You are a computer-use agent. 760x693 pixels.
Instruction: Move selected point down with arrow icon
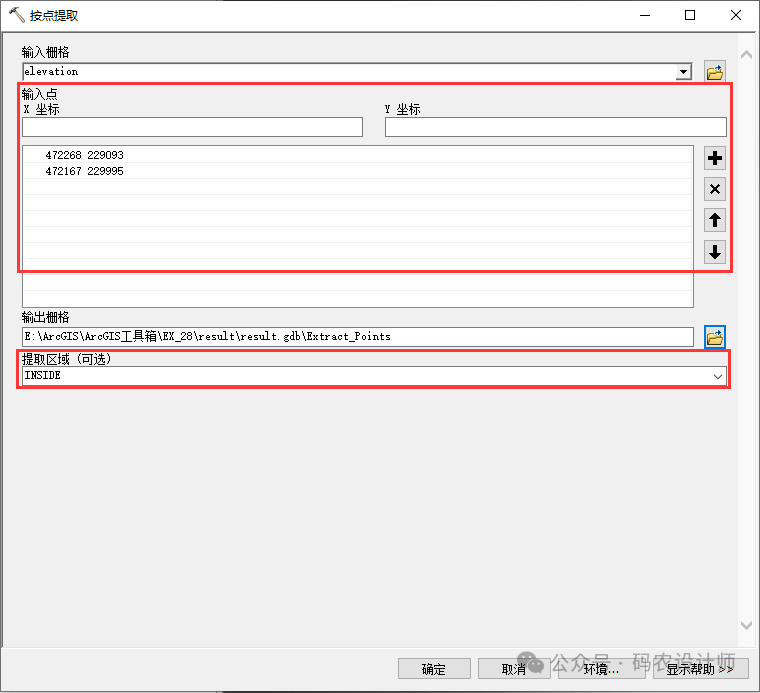point(714,252)
